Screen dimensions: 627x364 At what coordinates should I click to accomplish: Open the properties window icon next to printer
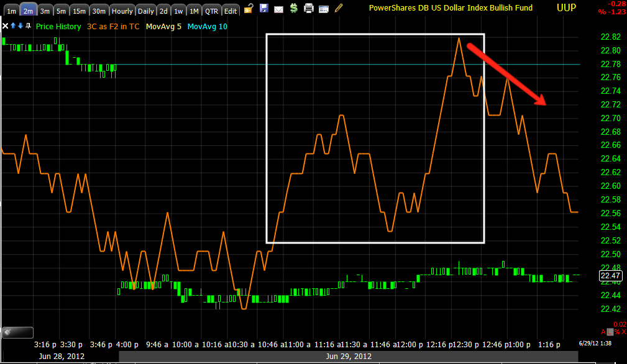324,9
